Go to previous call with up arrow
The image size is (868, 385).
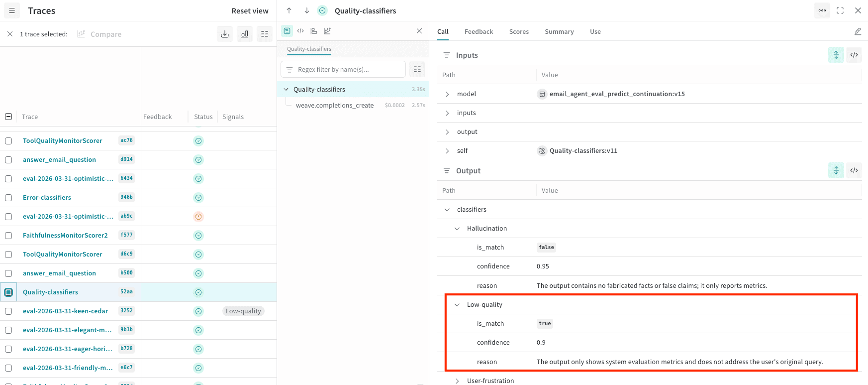tap(289, 10)
